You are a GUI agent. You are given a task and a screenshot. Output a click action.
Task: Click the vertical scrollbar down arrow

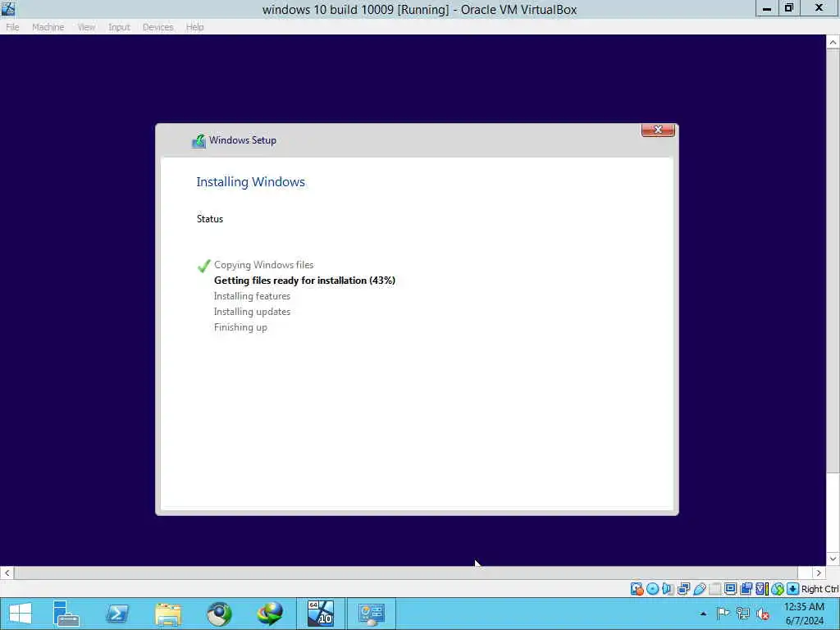point(833,559)
